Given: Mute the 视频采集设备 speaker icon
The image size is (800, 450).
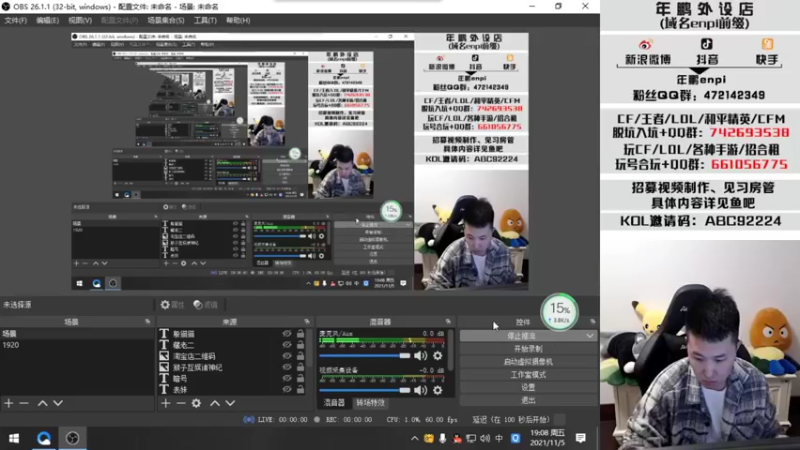Looking at the screenshot, I should click(420, 390).
